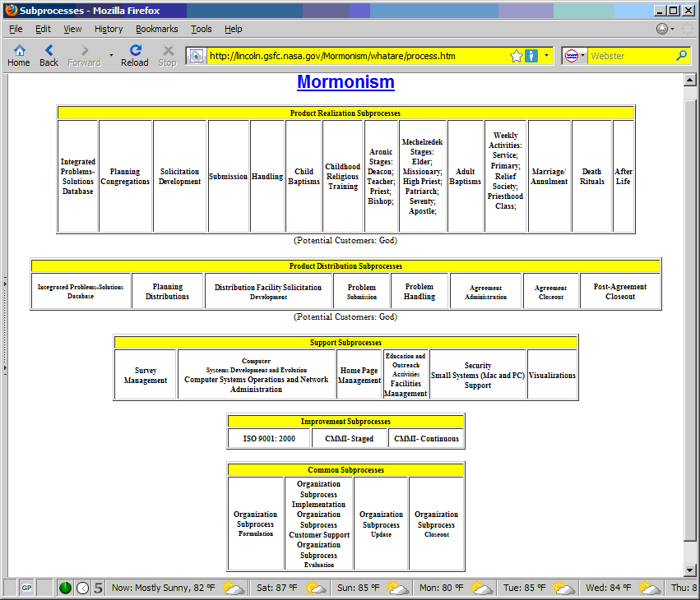Click the 'Sat: 87 °F' forecast text
Screen dimensions: 700x600
tap(276, 588)
